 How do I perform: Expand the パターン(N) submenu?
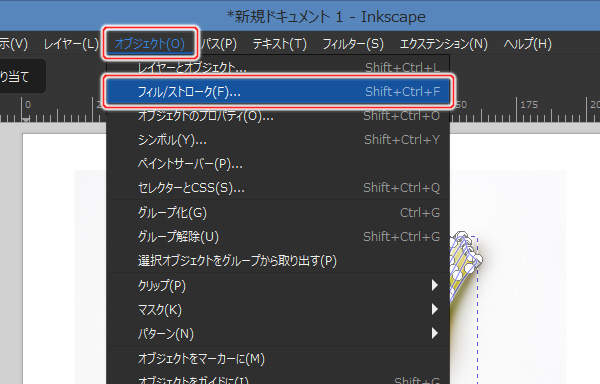278,334
